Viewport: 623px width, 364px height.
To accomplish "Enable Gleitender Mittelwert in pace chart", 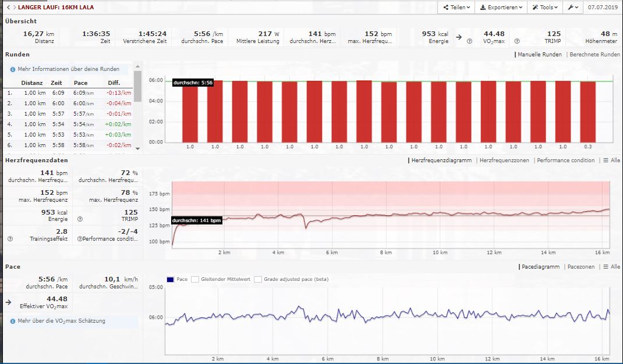I will click(x=196, y=279).
